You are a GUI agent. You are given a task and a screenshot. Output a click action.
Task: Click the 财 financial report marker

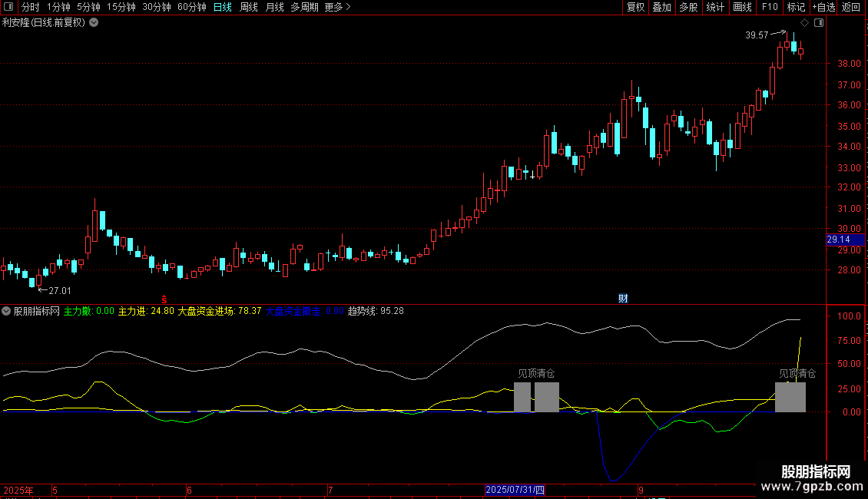pos(623,299)
